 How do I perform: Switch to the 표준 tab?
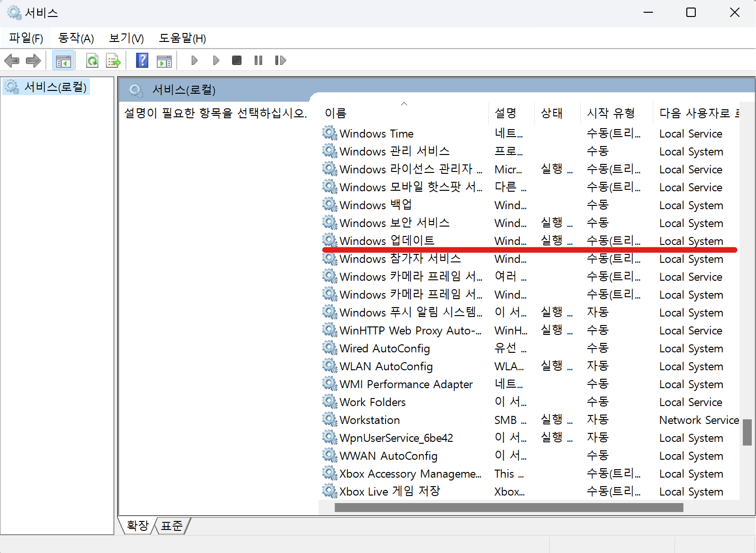172,526
